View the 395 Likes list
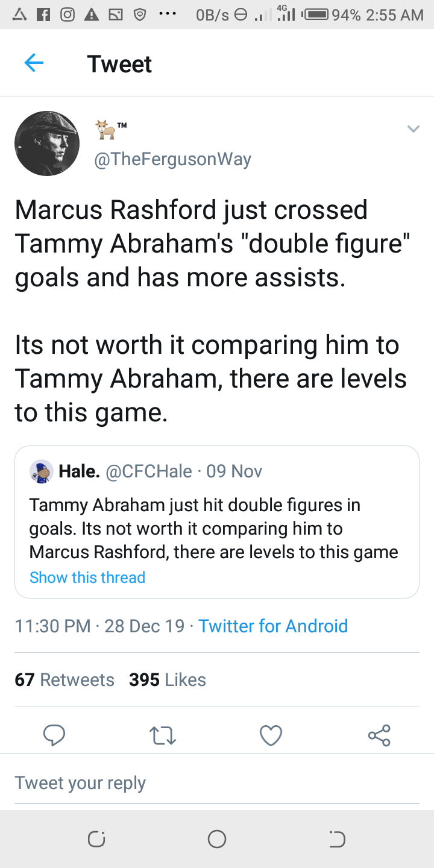 click(168, 680)
